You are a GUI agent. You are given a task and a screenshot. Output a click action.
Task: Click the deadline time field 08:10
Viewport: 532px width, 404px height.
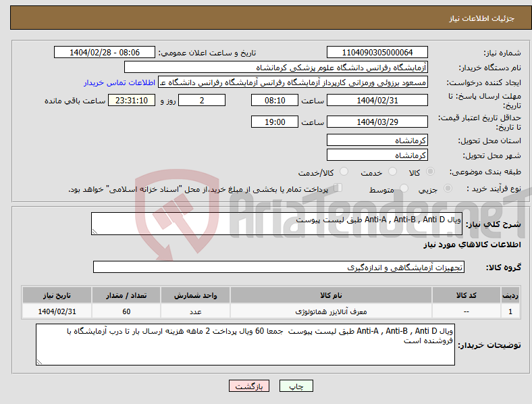275,100
